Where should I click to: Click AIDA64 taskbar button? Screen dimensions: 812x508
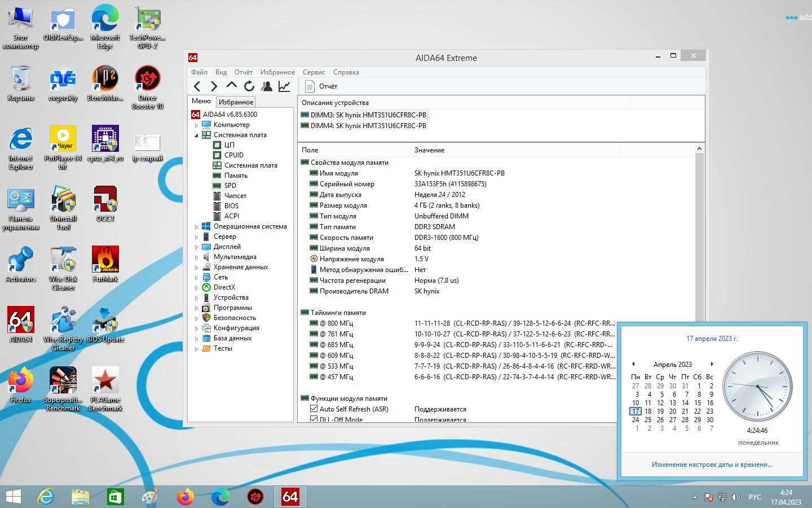290,497
